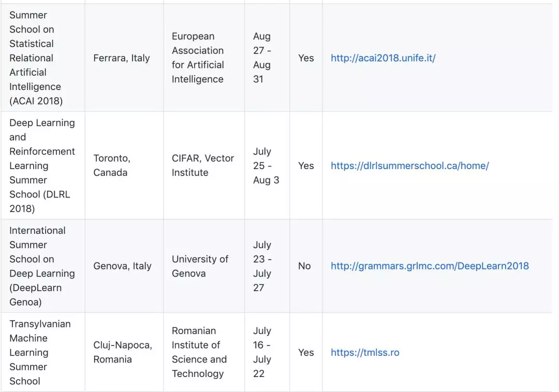The width and height of the screenshot is (559, 392).
Task: Click the European Association for Artificial Intelligence cell
Action: (x=198, y=58)
